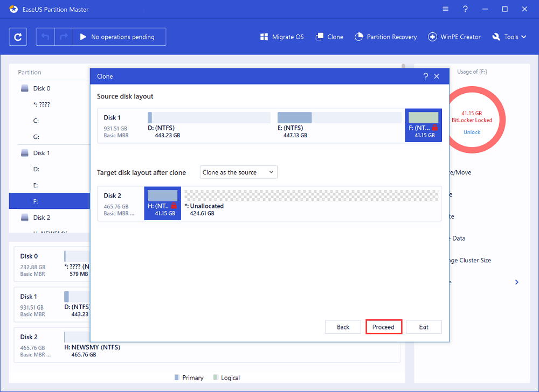Select partition E: in the list
The image size is (539, 392).
50,185
